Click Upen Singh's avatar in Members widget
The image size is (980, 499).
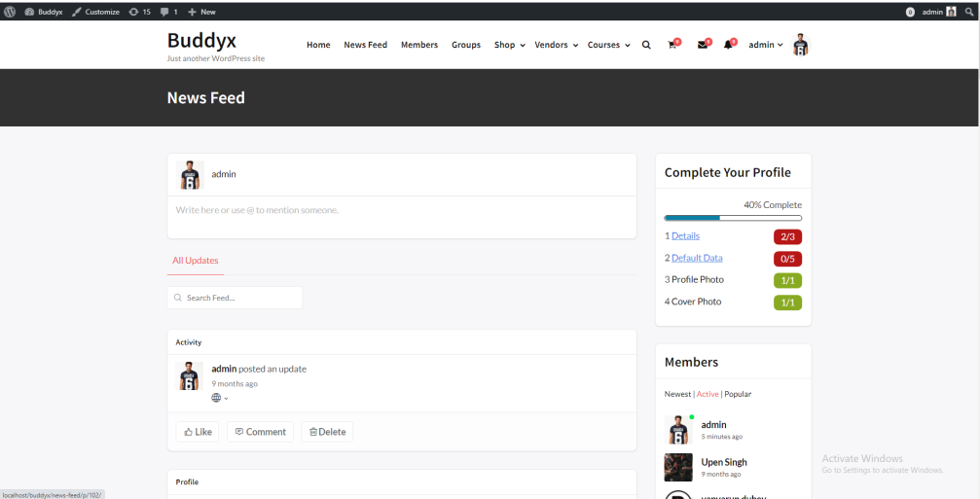coord(678,467)
